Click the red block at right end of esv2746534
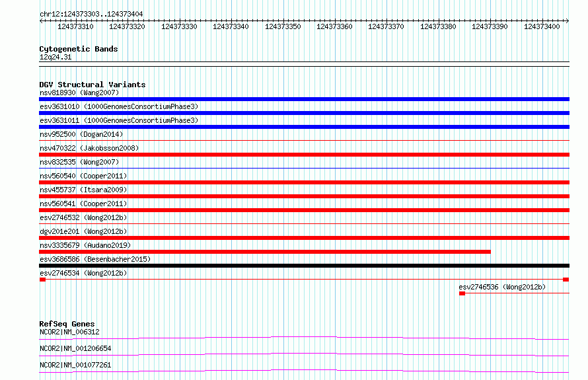 566,280
